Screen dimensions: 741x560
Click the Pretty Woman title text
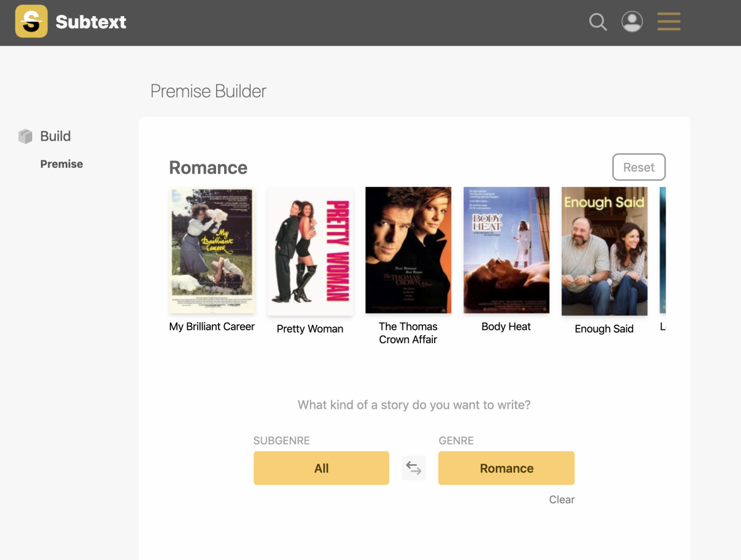(x=310, y=329)
